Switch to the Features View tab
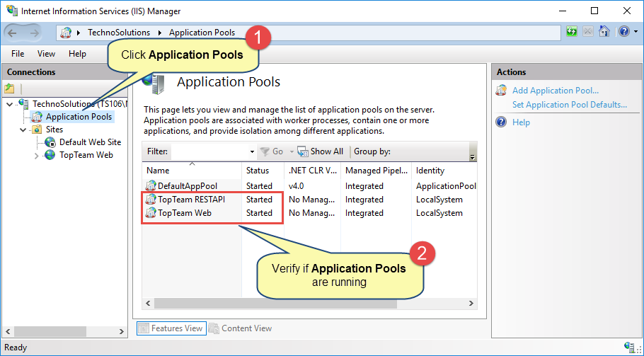The height and width of the screenshot is (356, 644). click(171, 328)
